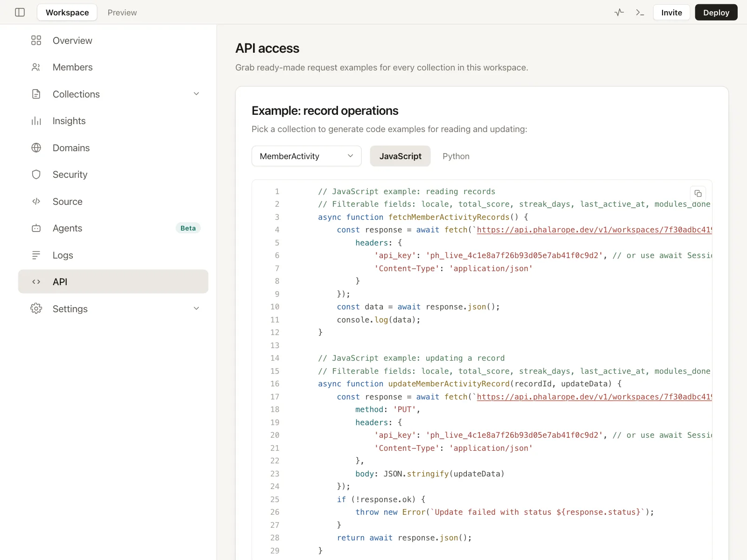
Task: Click the Members people icon
Action: (x=36, y=67)
